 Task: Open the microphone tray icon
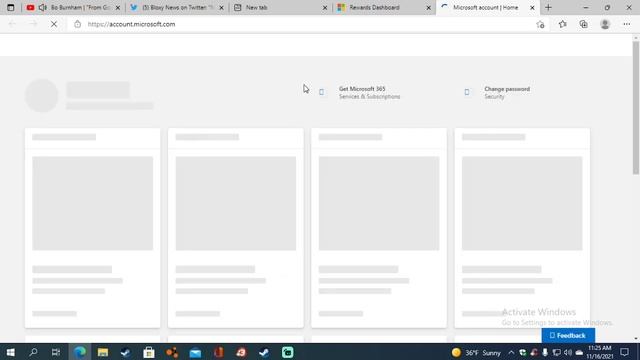tap(545, 352)
